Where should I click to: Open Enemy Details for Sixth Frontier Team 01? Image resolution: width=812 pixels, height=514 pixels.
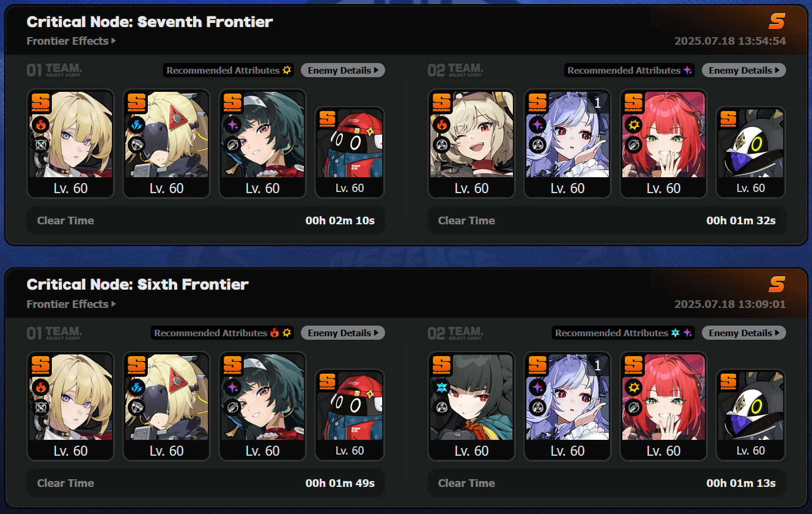343,333
